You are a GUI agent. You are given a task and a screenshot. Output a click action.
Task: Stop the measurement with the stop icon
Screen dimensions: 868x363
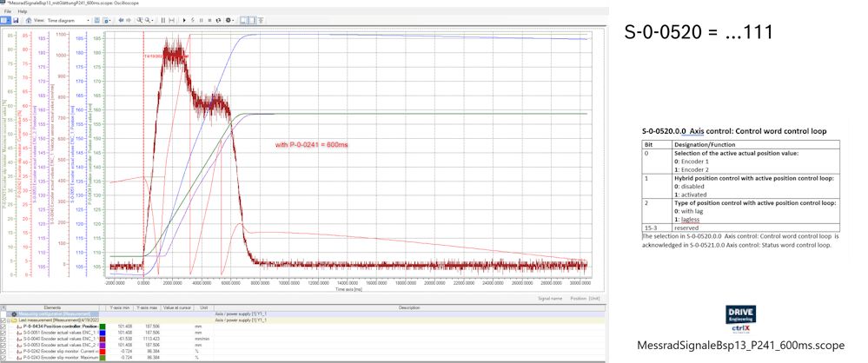pos(209,20)
